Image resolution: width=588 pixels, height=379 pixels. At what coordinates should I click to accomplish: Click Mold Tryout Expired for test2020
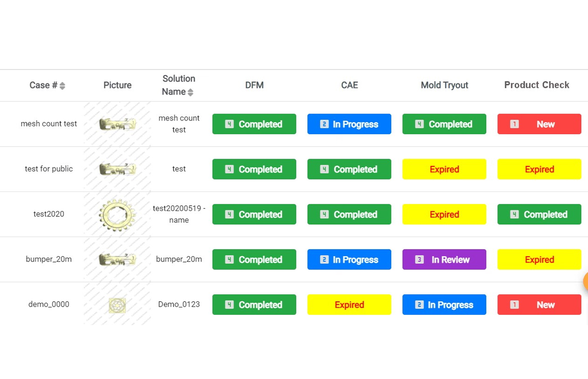click(x=444, y=214)
